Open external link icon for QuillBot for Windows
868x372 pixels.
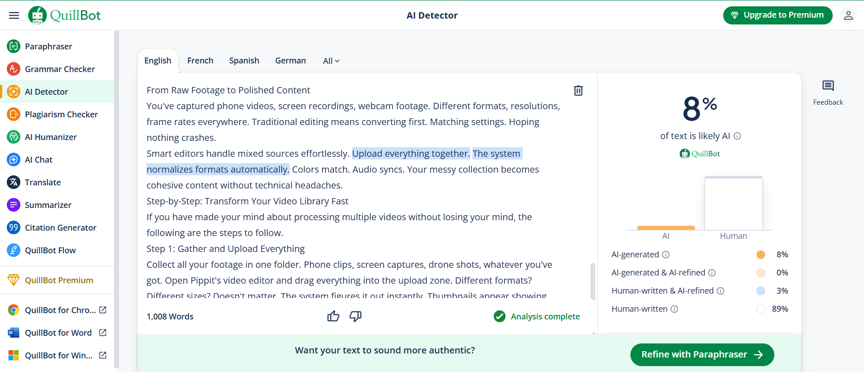point(103,355)
